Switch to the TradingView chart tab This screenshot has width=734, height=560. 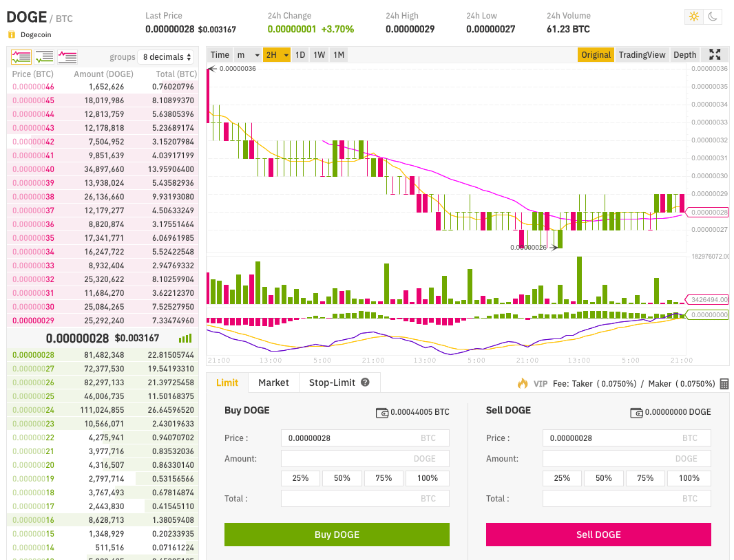coord(642,55)
